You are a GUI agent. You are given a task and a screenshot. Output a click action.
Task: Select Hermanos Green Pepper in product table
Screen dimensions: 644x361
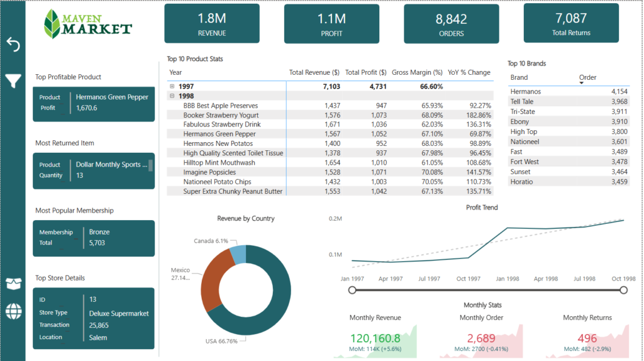tap(330, 134)
